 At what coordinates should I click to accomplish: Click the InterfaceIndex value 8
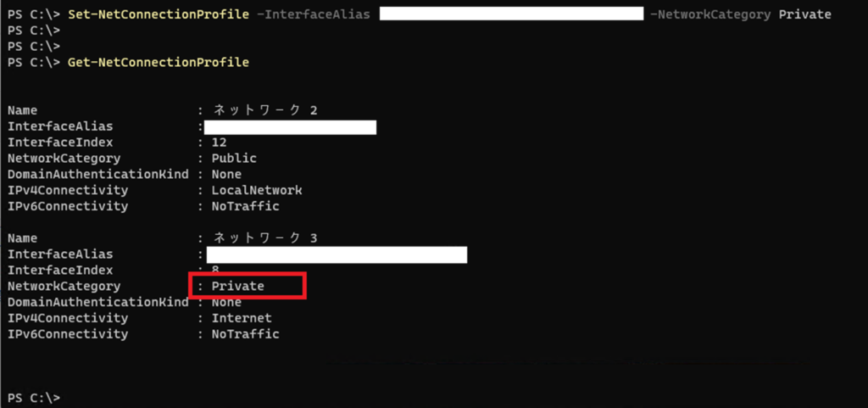215,271
